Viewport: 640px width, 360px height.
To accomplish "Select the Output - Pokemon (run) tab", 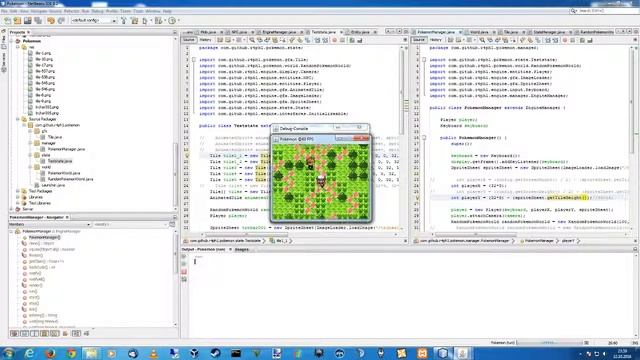I will [x=204, y=249].
